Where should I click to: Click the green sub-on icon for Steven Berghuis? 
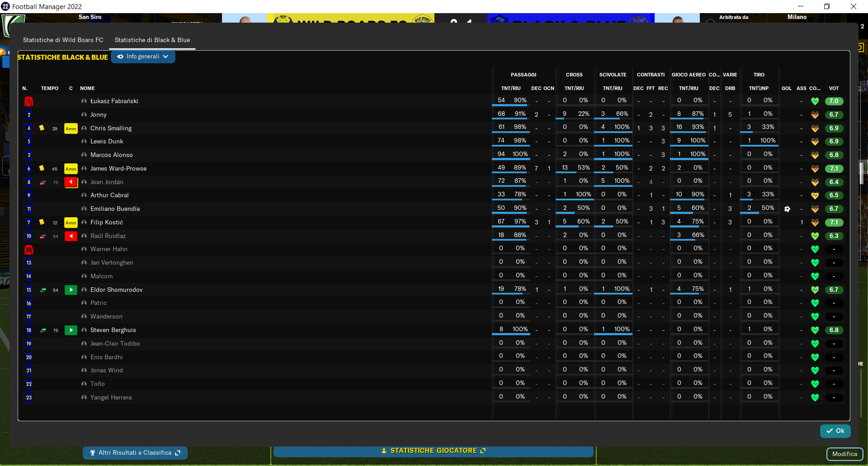[x=71, y=330]
